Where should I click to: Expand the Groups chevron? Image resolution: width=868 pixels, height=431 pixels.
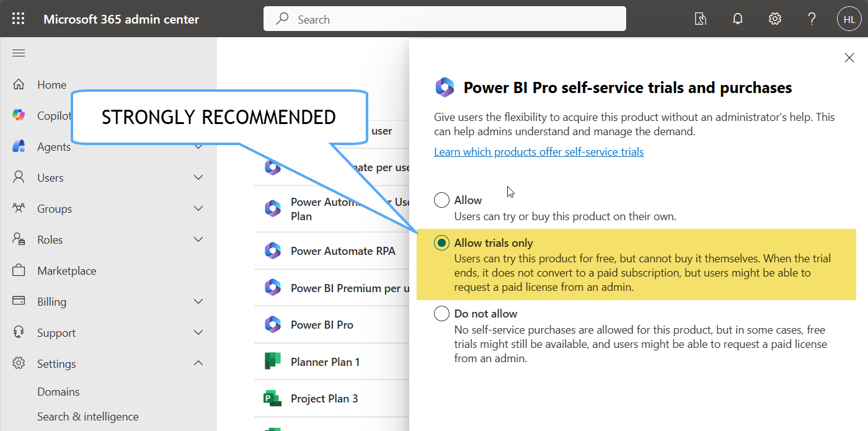(x=198, y=209)
